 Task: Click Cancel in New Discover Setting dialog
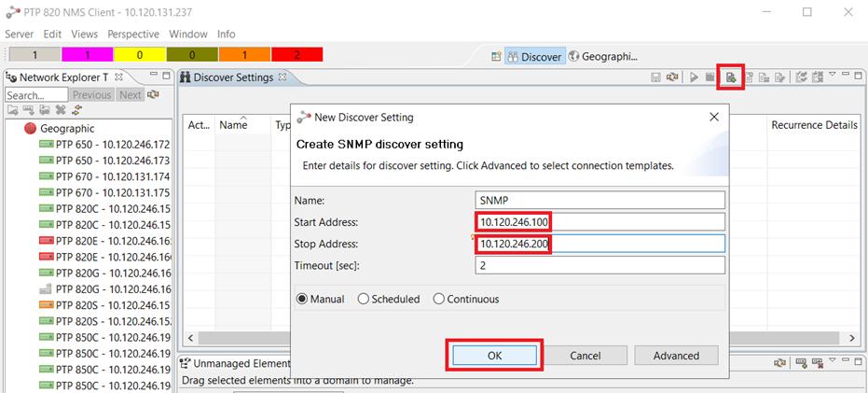(586, 356)
